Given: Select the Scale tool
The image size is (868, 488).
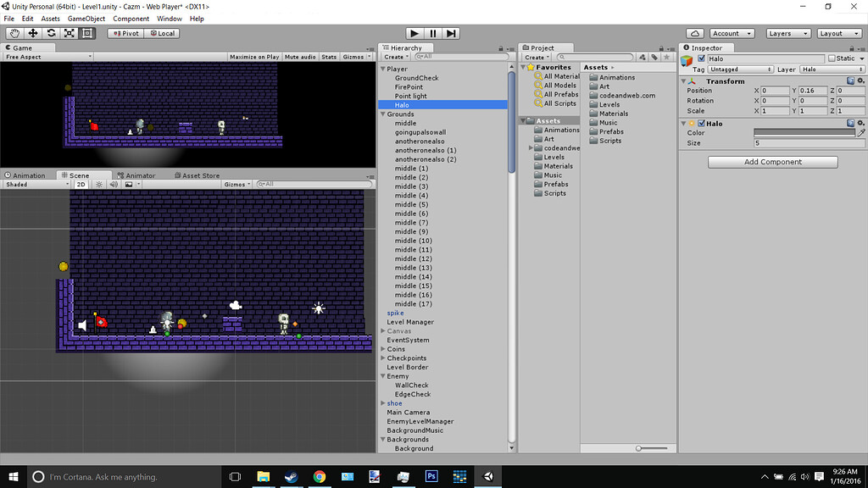Looking at the screenshot, I should [70, 32].
